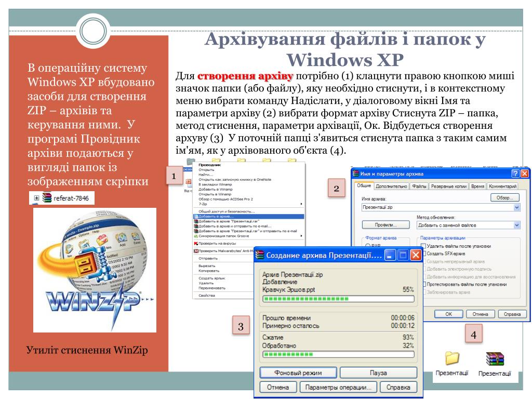Open the Презентації folder icon

452,358
